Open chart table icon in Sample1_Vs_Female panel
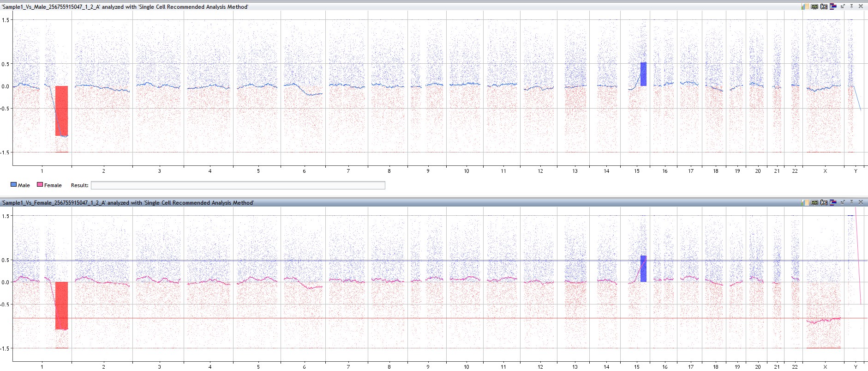 [x=805, y=202]
